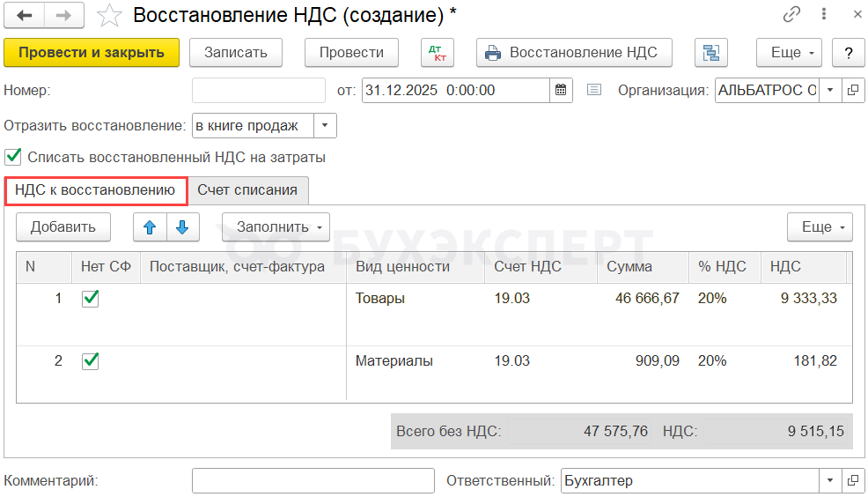Toggle 'Нет СФ' checkbox in Товары row
This screenshot has width=868, height=497.
[x=90, y=299]
